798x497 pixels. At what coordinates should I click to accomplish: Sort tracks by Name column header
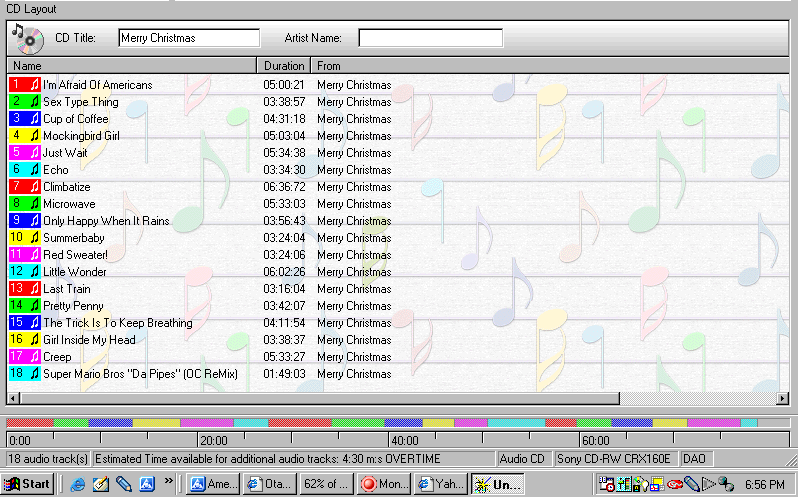(x=132, y=66)
